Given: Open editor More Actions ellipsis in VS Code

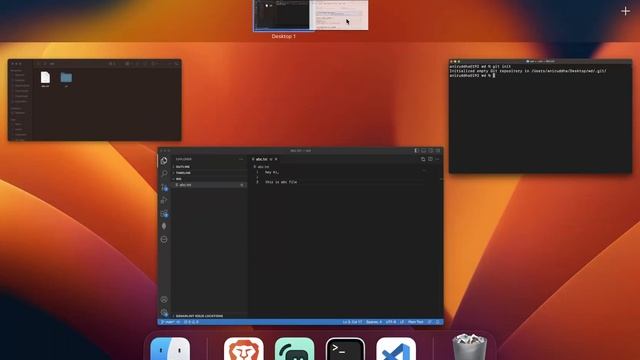Looking at the screenshot, I should pyautogui.click(x=437, y=159).
